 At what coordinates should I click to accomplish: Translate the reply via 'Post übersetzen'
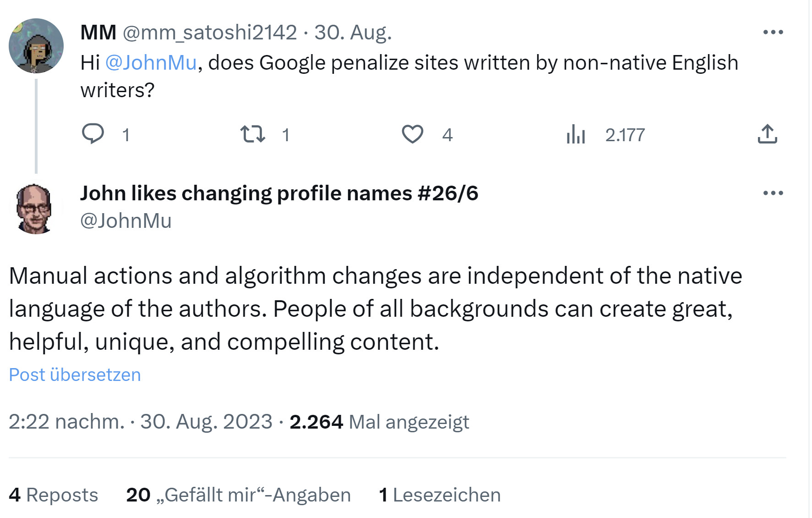[x=75, y=375]
